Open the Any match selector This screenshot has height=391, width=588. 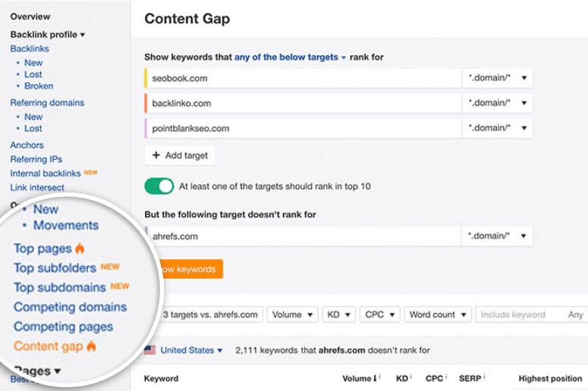[x=575, y=314]
